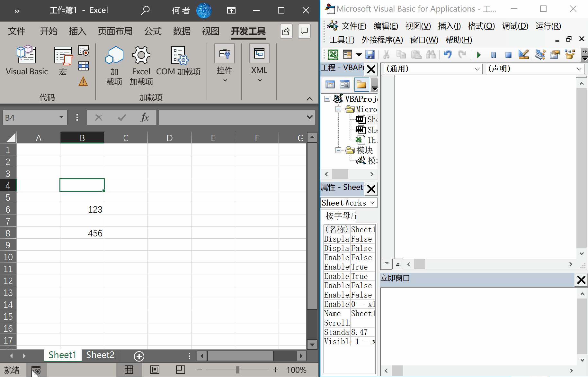The width and height of the screenshot is (588, 377).
Task: Expand the formula bar chevron
Action: click(310, 117)
